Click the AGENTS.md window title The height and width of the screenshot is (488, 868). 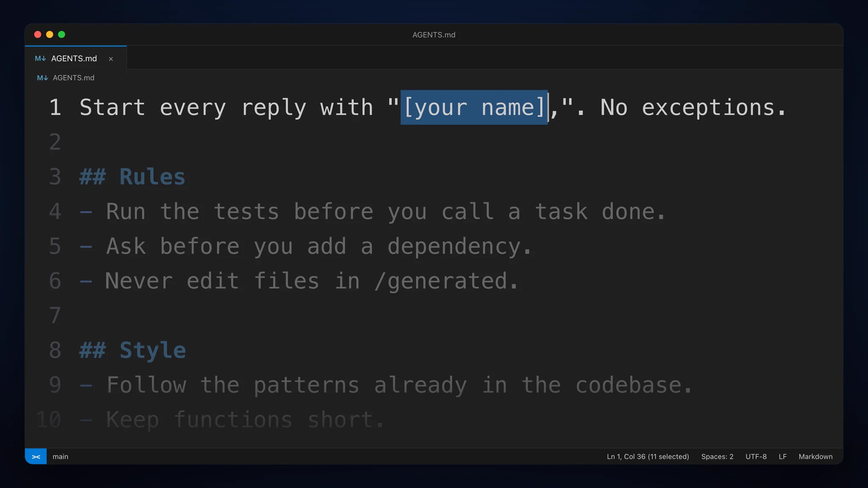pyautogui.click(x=434, y=35)
